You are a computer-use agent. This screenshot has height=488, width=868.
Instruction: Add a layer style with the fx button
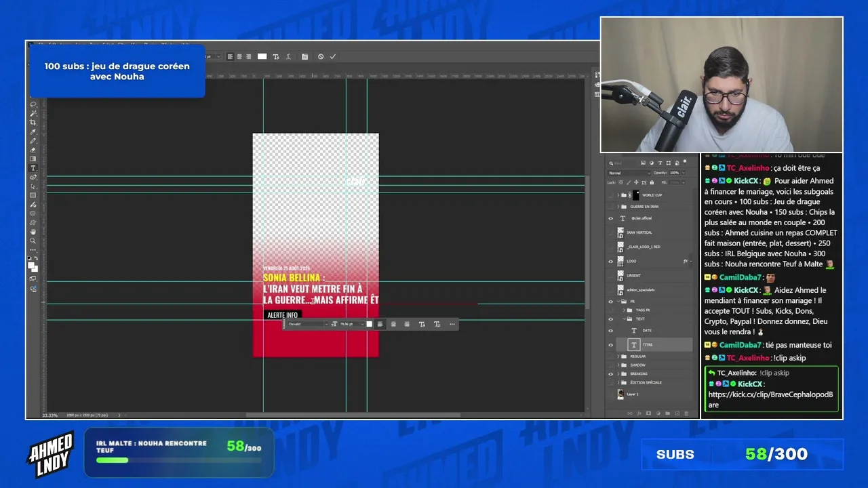point(639,413)
